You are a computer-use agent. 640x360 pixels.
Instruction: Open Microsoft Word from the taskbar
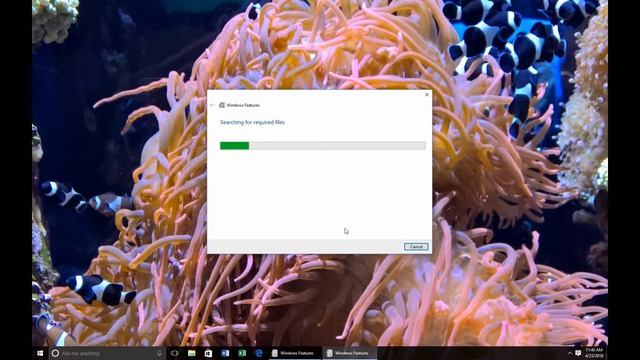(225, 353)
